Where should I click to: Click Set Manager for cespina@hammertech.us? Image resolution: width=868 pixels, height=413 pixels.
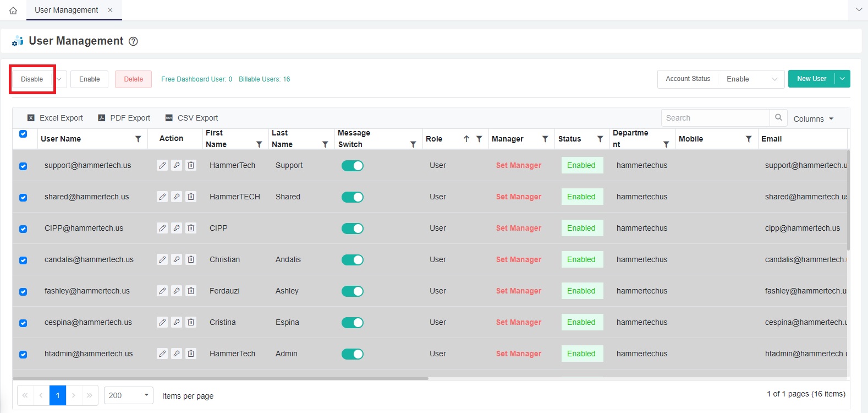(518, 322)
